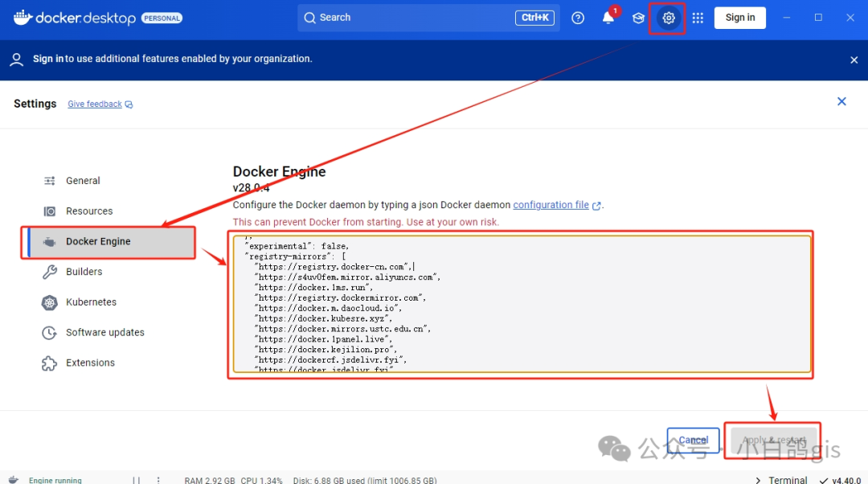Click the checkmark icon next to v4.40.0

coord(824,481)
